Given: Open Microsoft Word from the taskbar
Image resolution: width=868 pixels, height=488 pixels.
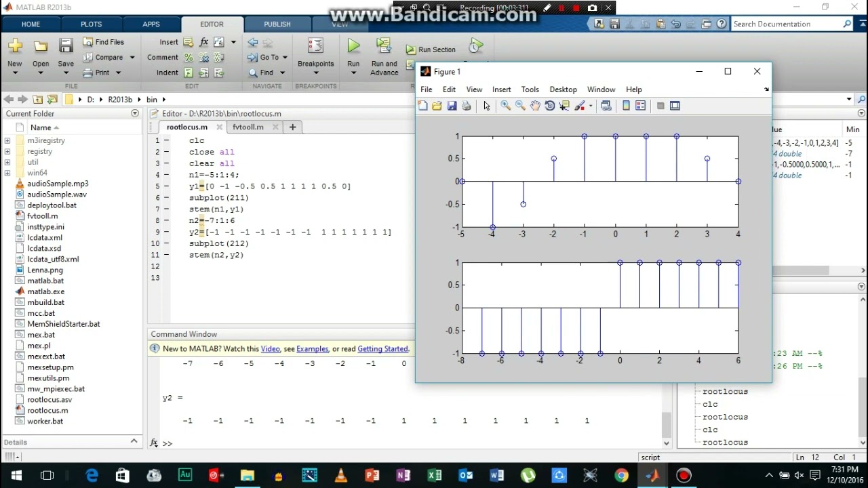Looking at the screenshot, I should tap(496, 475).
